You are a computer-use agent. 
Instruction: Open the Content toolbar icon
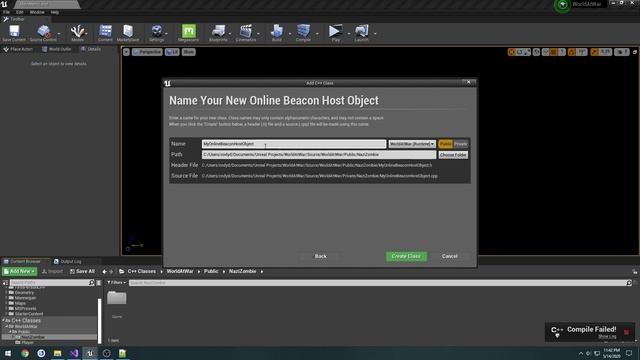pyautogui.click(x=105, y=33)
